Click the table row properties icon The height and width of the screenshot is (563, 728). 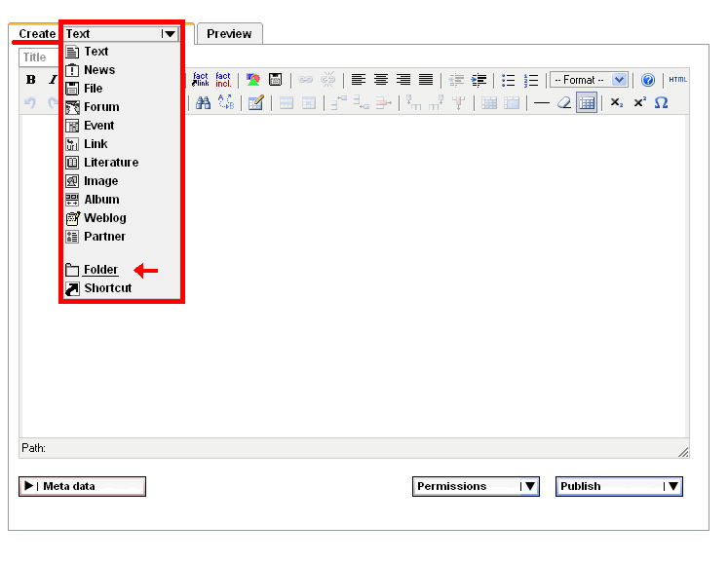click(x=286, y=103)
